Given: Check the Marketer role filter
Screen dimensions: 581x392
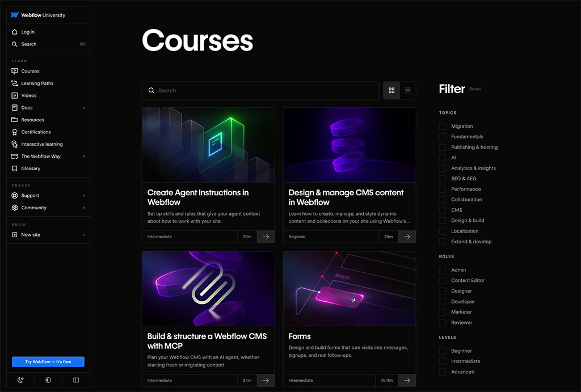Looking at the screenshot, I should point(443,312).
